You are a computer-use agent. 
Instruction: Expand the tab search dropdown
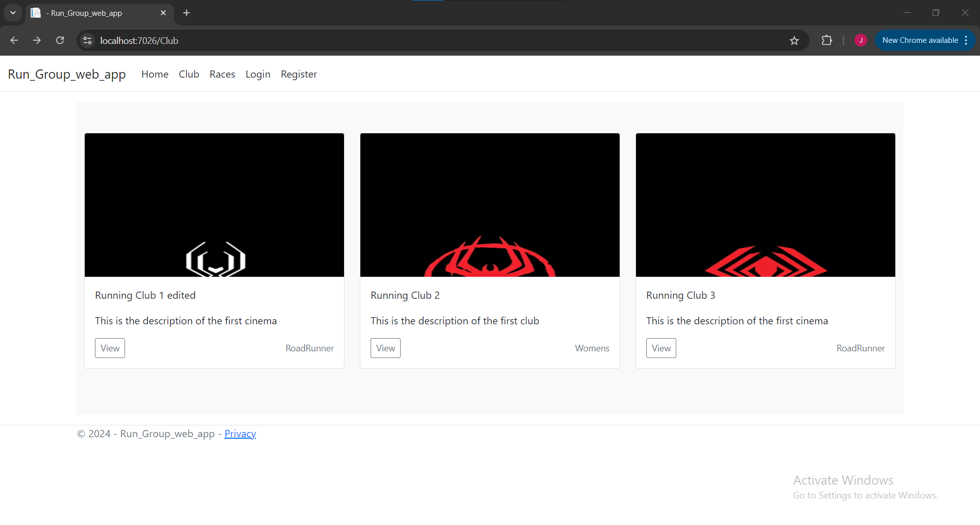pyautogui.click(x=13, y=13)
